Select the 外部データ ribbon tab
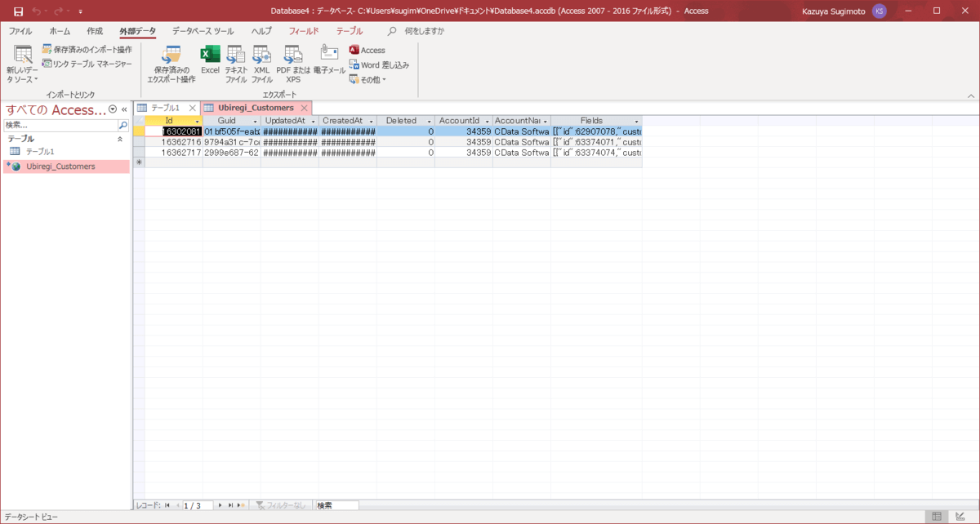Screen dimensions: 980x524 point(137,31)
